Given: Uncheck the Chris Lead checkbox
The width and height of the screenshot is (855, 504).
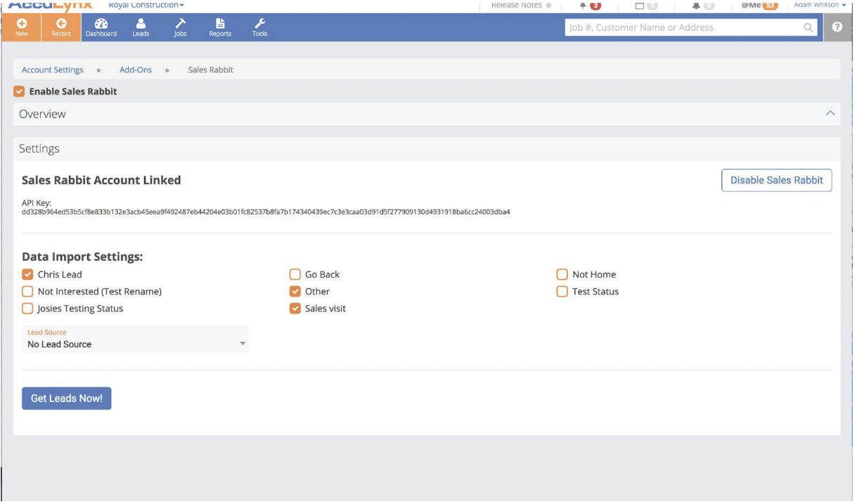Looking at the screenshot, I should (27, 274).
